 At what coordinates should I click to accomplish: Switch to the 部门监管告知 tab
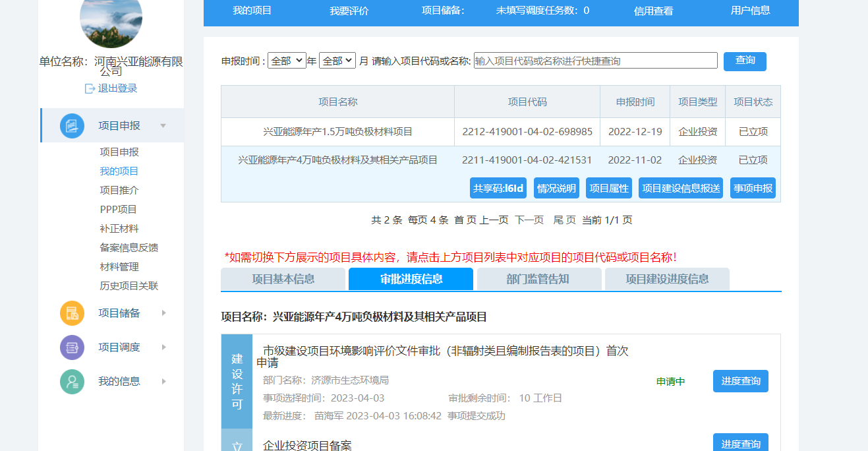click(538, 279)
